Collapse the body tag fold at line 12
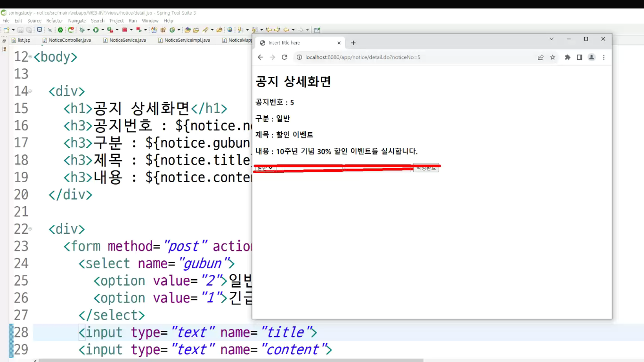The width and height of the screenshot is (644, 362). tap(30, 56)
